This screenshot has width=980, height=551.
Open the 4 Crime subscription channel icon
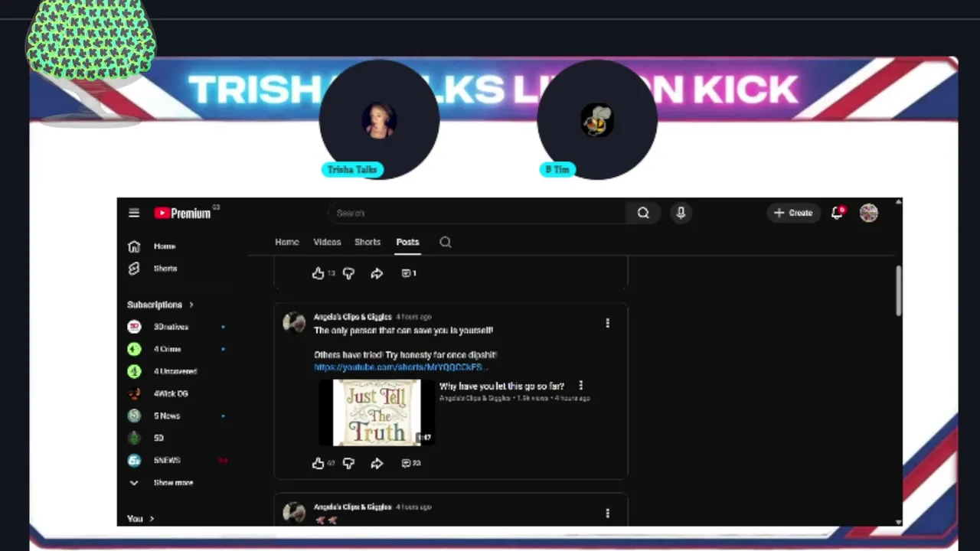[134, 349]
